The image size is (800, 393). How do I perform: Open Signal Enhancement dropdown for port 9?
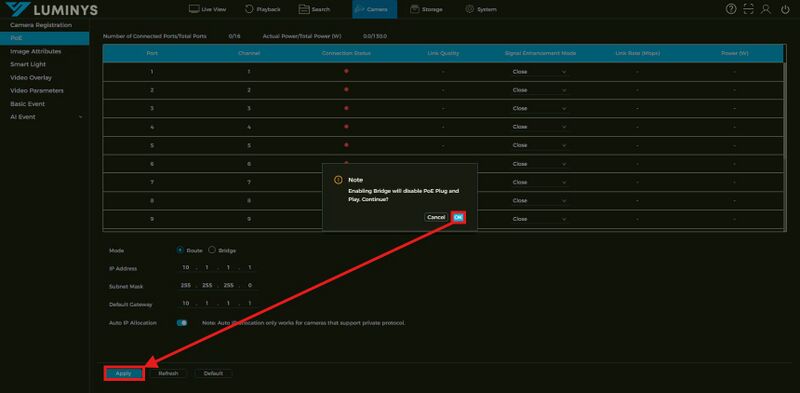click(x=539, y=219)
